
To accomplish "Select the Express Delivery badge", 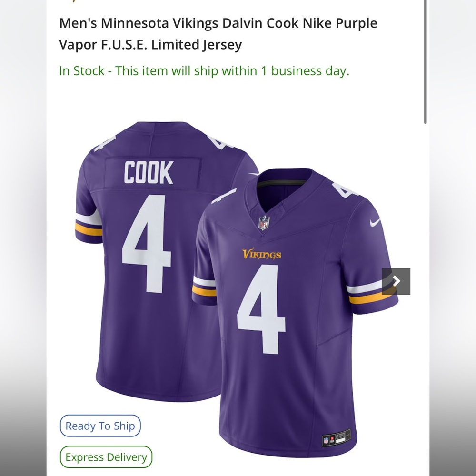I will (x=105, y=457).
